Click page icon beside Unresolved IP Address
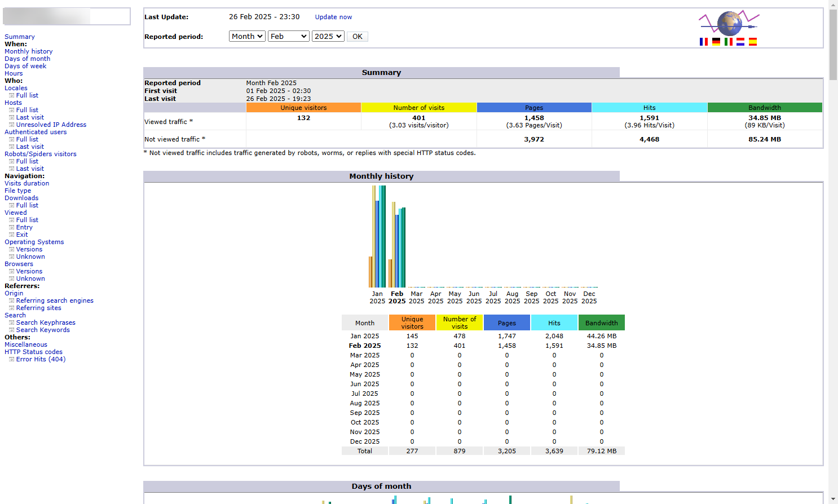838x504 pixels. 11,125
